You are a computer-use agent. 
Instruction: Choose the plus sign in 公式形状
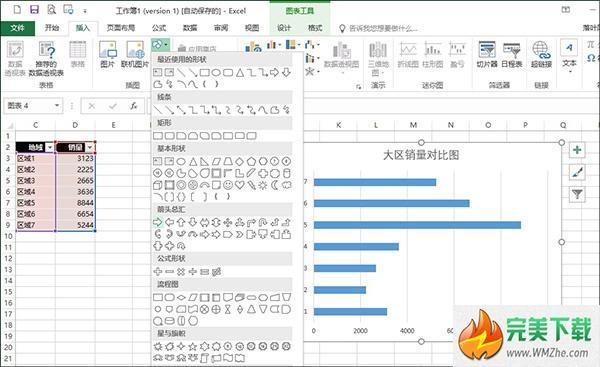pyautogui.click(x=158, y=272)
